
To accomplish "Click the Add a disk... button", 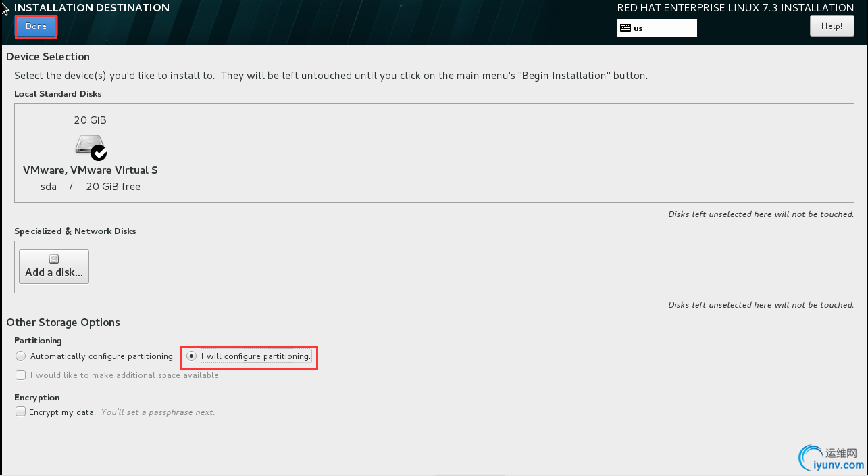I will coord(54,266).
